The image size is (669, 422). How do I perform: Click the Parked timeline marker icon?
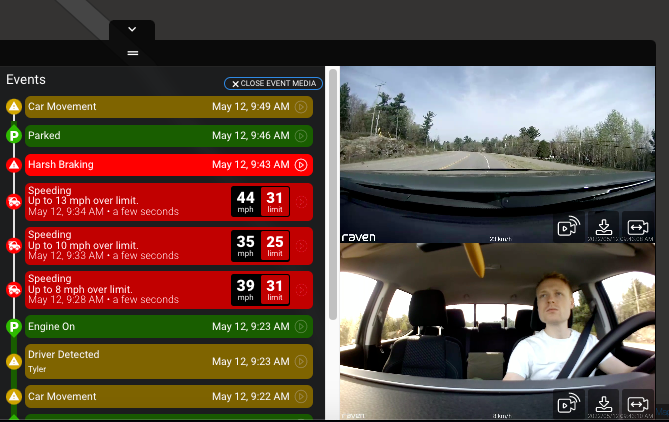[x=14, y=136]
